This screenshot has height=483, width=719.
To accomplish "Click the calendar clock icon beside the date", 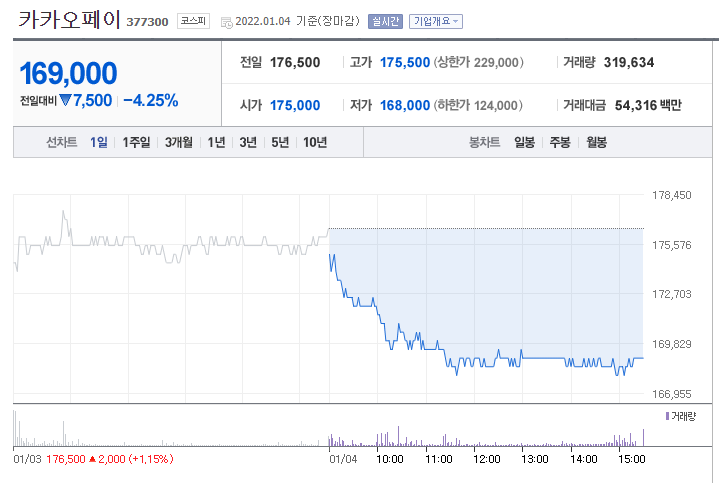I will [227, 22].
